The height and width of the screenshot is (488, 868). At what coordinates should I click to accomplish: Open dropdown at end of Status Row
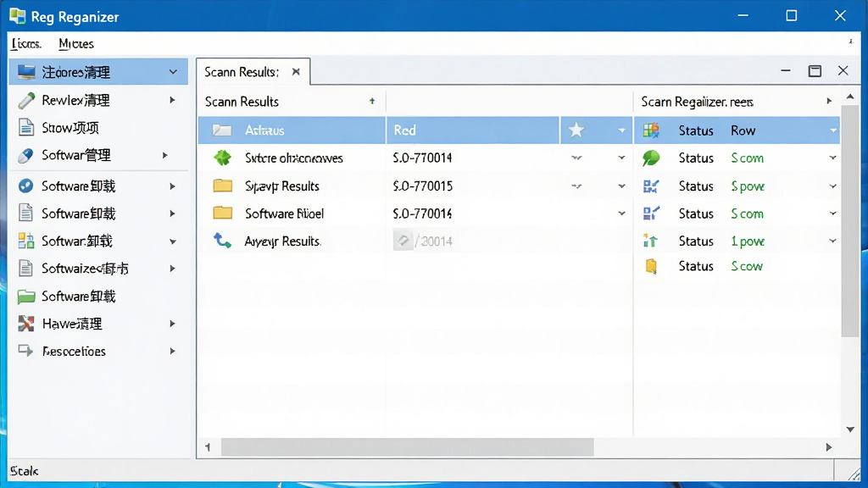pyautogui.click(x=832, y=130)
